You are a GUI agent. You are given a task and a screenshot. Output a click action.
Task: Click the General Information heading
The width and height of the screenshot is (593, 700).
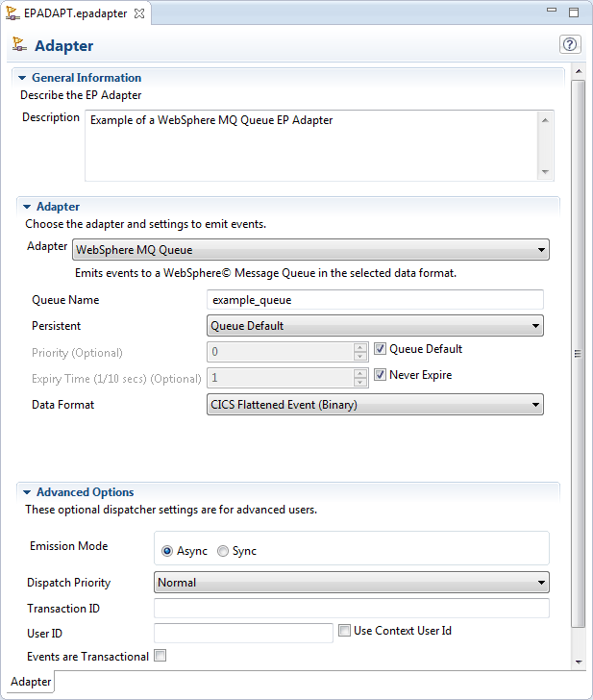click(86, 78)
